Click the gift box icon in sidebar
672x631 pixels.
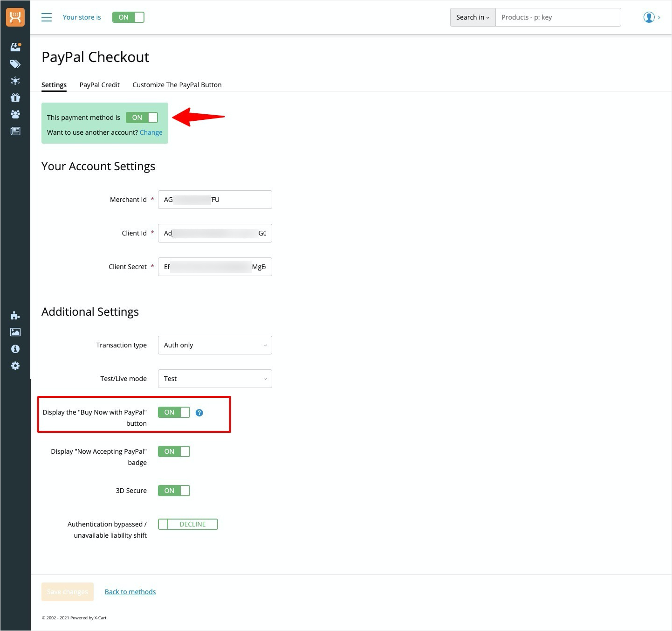point(15,97)
